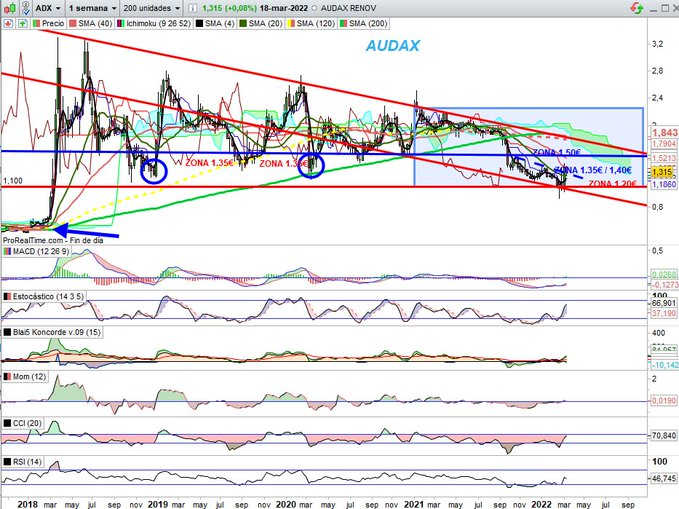The height and width of the screenshot is (509, 679).
Task: Click the RSI (14) panel label
Action: (23, 462)
